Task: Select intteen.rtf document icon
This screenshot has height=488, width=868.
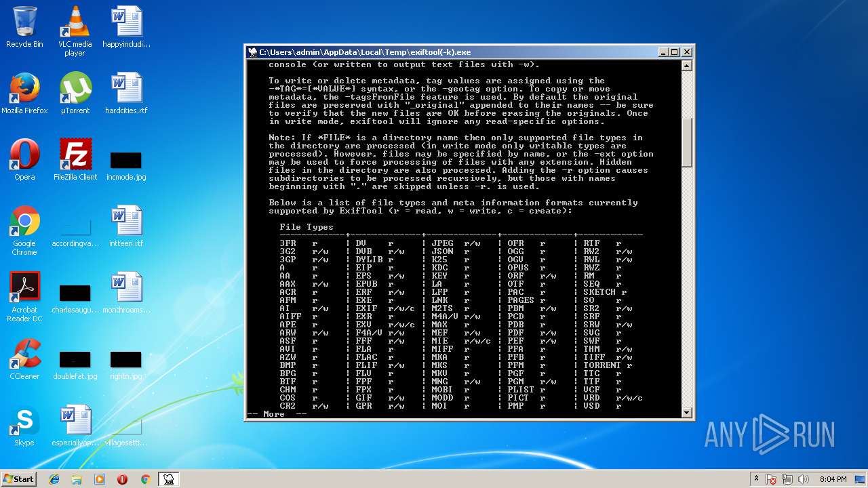Action: coord(126,227)
